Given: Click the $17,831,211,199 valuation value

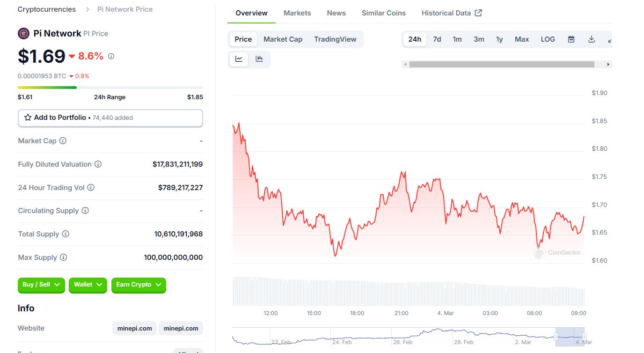Looking at the screenshot, I should tap(178, 164).
